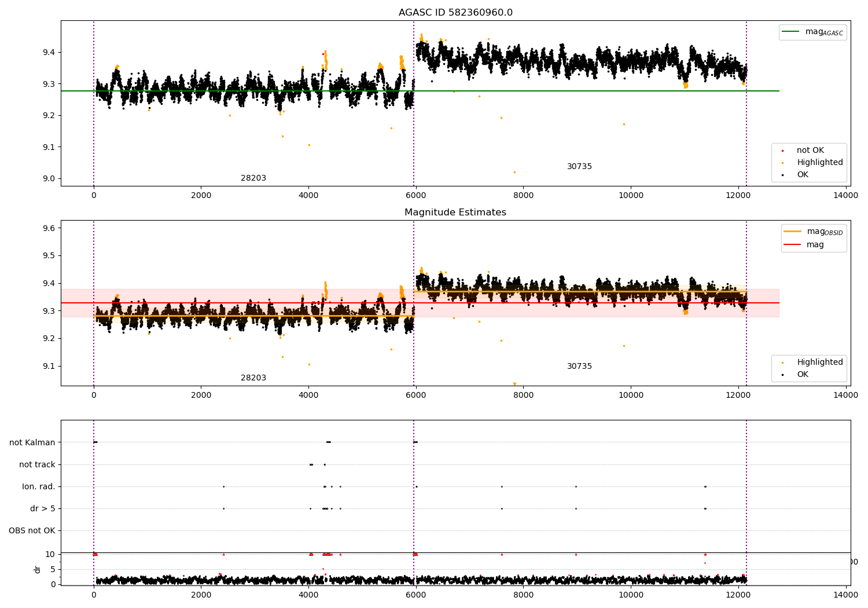The width and height of the screenshot is (868, 608).
Task: Select the 'mag' legend label in middle plot
Action: pyautogui.click(x=815, y=245)
